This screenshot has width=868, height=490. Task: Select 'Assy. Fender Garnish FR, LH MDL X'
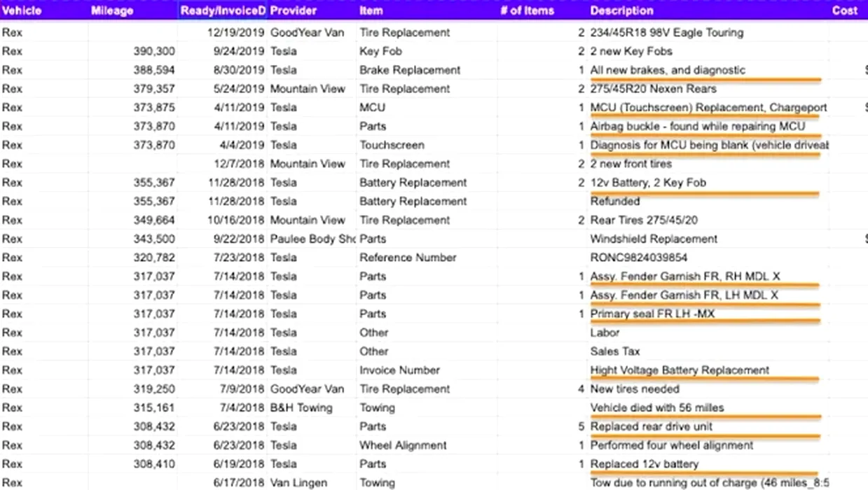[684, 295]
